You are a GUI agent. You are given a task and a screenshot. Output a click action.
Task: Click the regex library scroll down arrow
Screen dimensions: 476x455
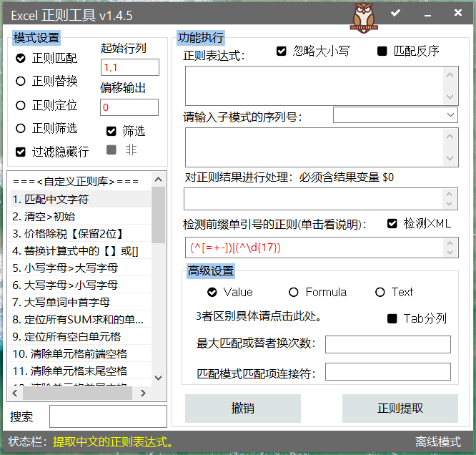[158, 378]
